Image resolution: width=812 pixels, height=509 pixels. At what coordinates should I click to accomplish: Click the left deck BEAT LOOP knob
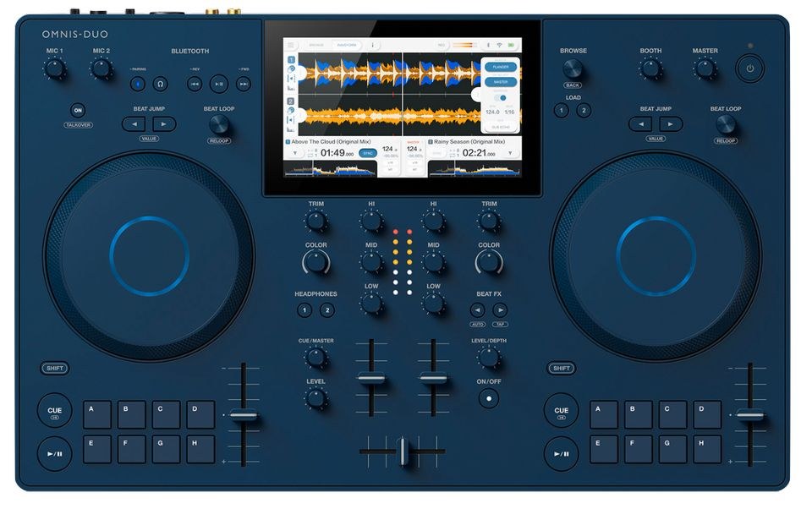pos(218,125)
